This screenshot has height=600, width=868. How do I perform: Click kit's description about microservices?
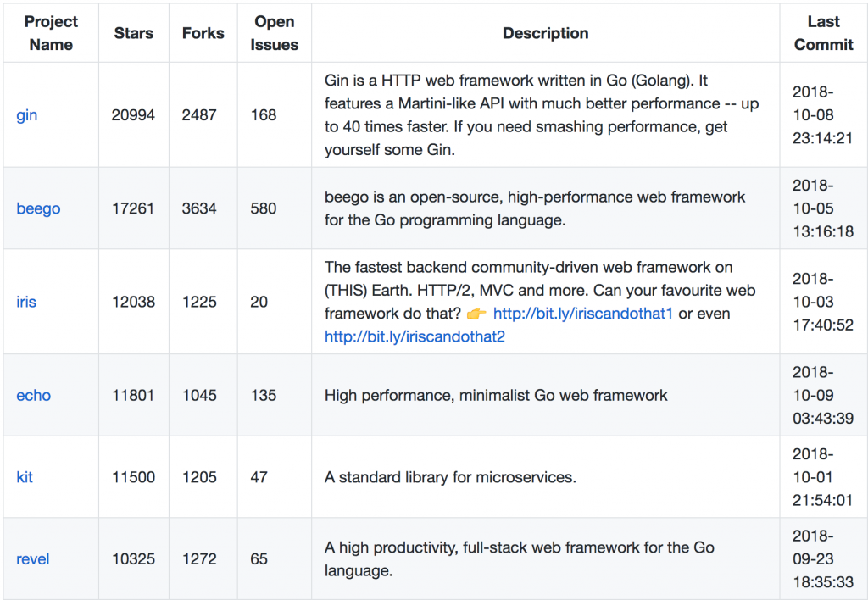450,477
